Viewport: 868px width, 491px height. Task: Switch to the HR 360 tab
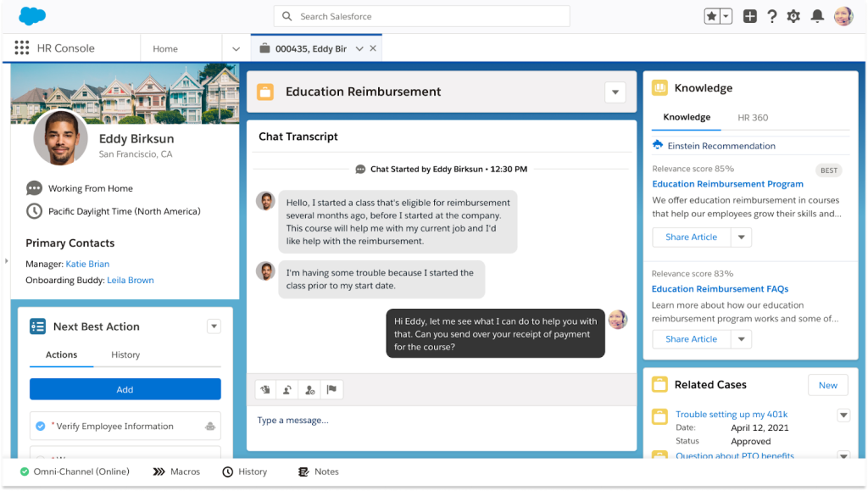click(753, 117)
